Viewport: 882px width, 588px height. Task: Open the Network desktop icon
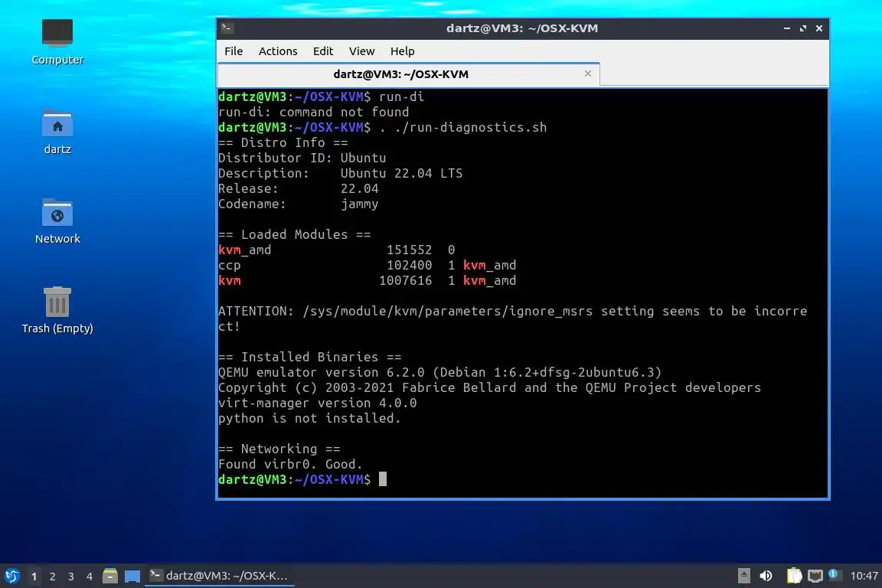(x=57, y=221)
